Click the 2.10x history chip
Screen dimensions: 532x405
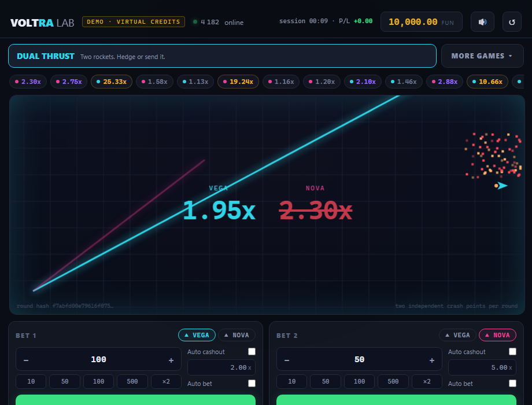point(363,82)
